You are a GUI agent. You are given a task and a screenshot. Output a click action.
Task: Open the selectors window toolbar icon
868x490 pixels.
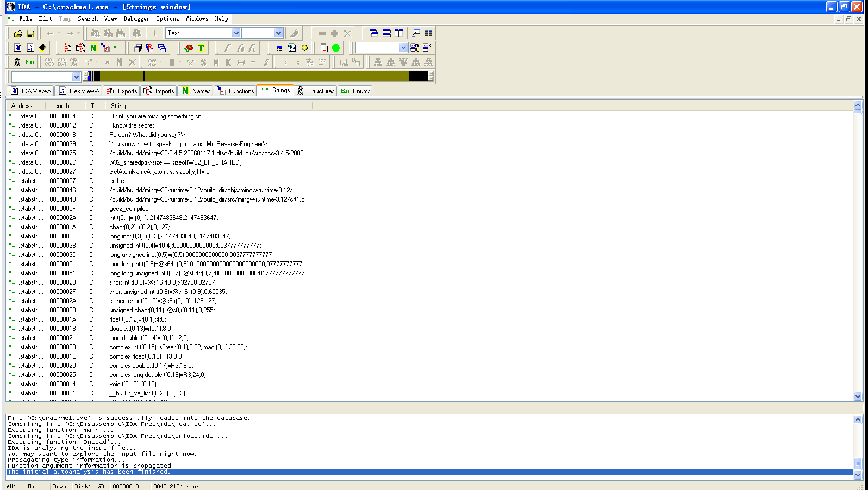pos(162,48)
